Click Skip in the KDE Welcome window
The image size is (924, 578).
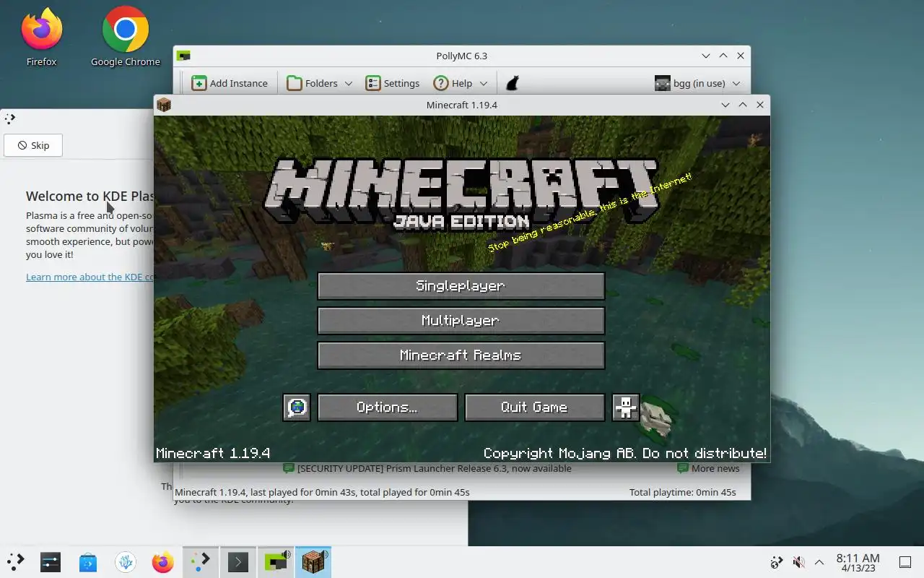(33, 145)
